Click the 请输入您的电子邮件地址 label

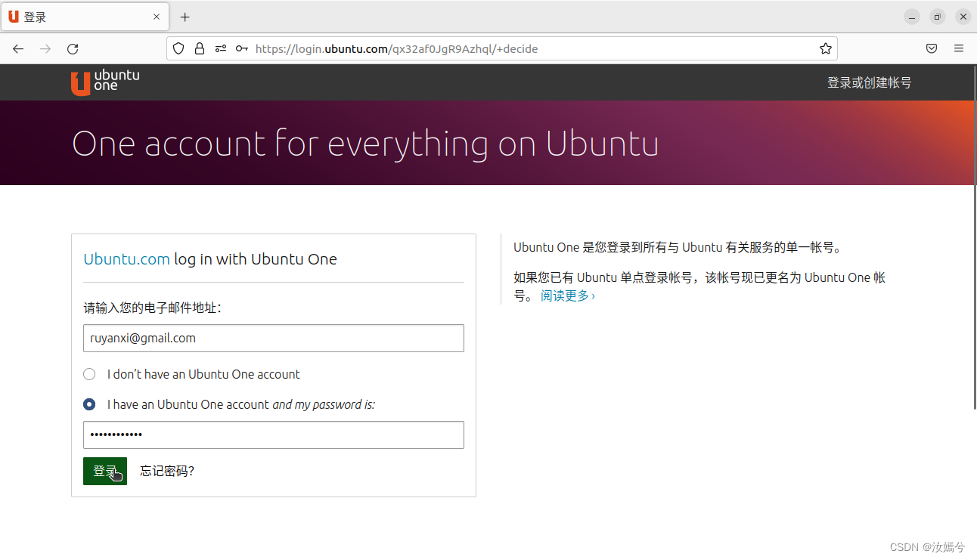click(152, 308)
